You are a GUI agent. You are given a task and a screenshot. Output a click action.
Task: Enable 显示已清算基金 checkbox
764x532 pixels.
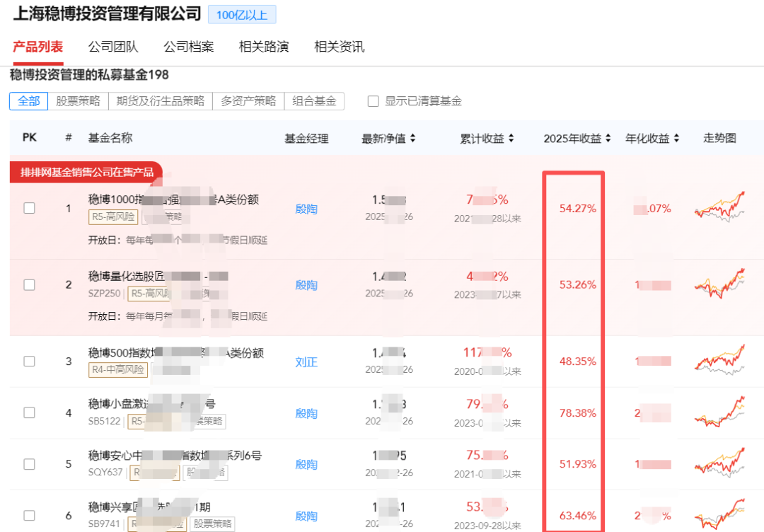tap(374, 101)
